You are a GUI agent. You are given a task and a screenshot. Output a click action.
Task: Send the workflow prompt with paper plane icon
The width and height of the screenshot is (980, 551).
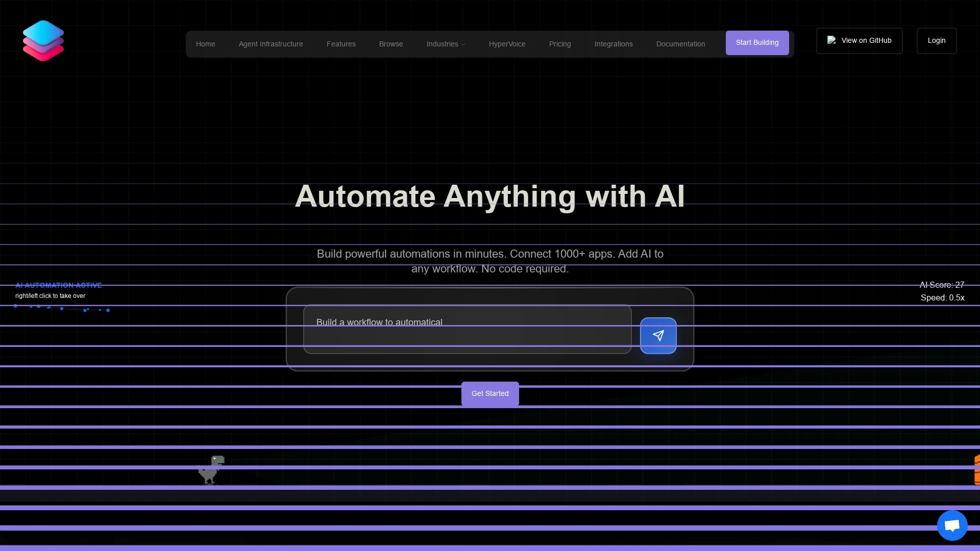point(658,336)
